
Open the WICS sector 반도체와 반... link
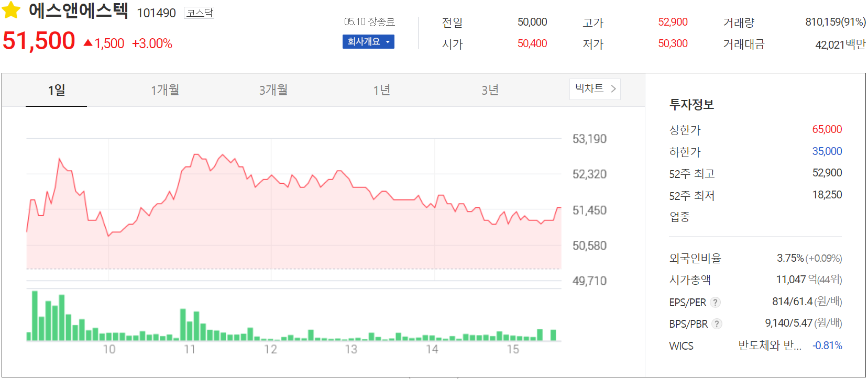tap(770, 345)
